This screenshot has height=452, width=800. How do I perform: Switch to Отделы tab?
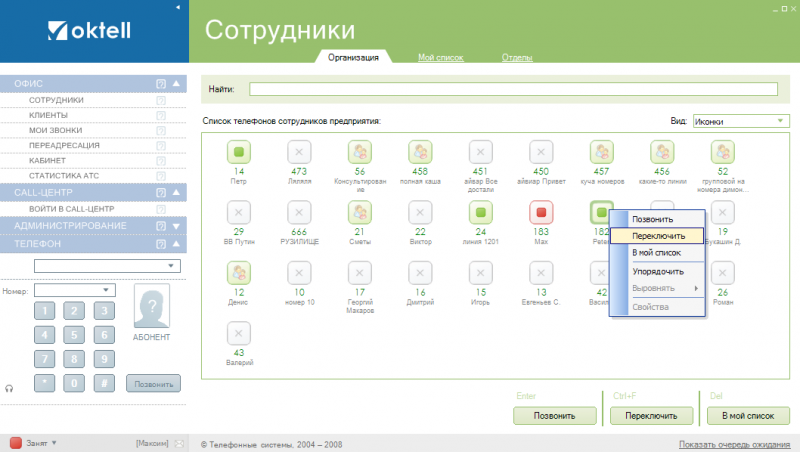tap(517, 58)
